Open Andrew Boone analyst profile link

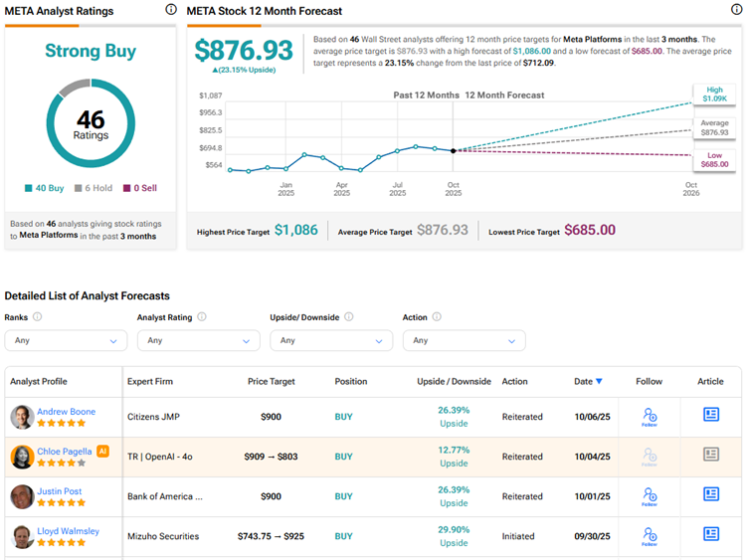67,412
